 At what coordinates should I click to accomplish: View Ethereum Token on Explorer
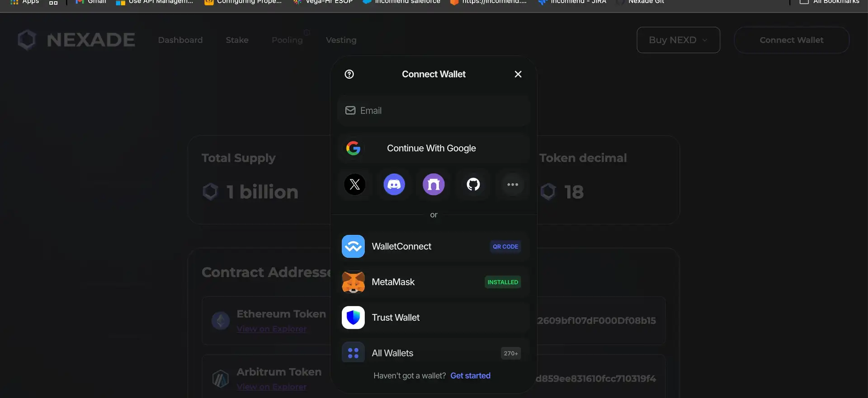coord(271,329)
